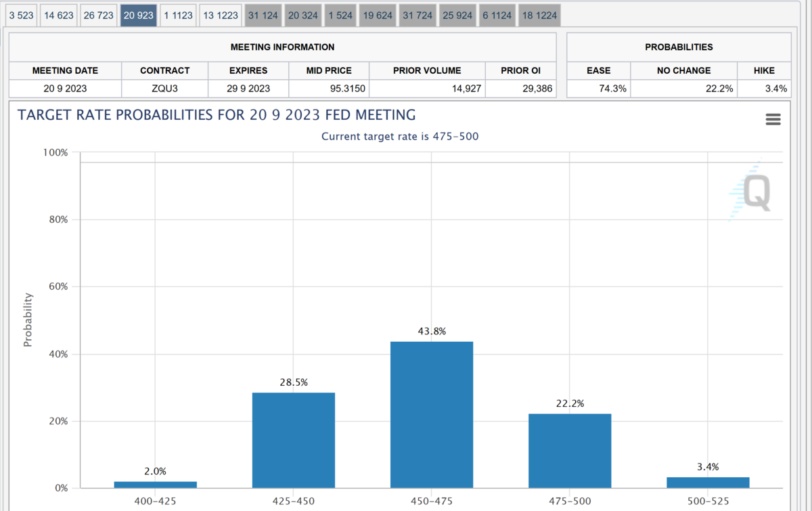Click the PRIOR OI column header
This screenshot has height=511, width=812.
pyautogui.click(x=520, y=70)
